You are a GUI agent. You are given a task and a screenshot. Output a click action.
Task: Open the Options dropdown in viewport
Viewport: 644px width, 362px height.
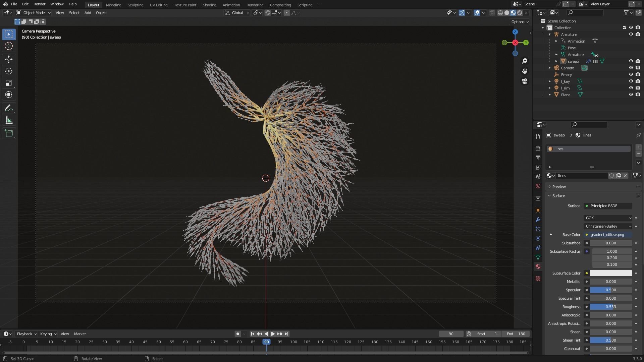click(520, 22)
